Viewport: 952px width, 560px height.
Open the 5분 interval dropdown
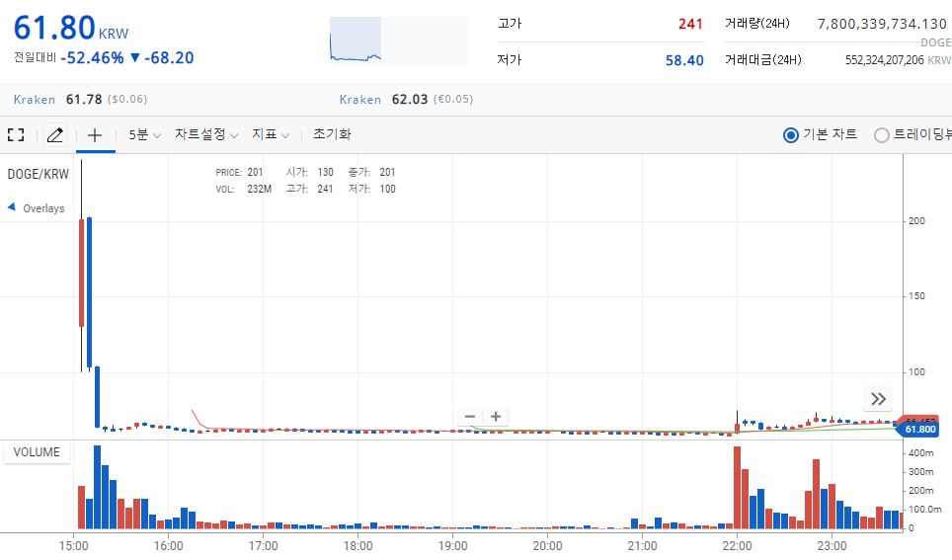point(144,135)
